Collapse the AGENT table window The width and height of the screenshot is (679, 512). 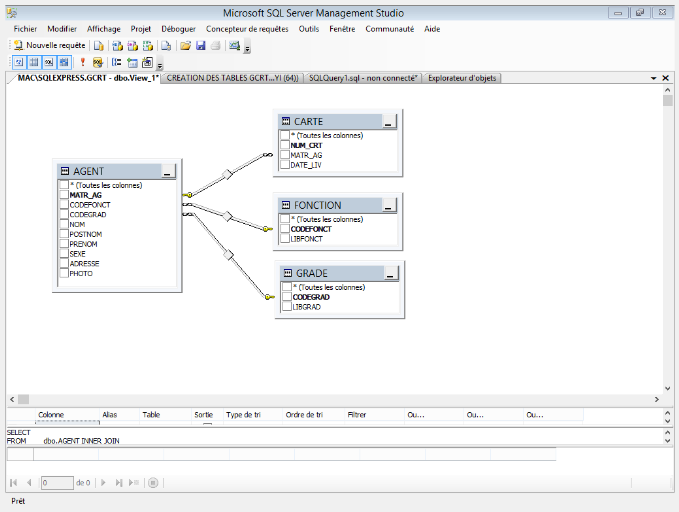point(168,172)
